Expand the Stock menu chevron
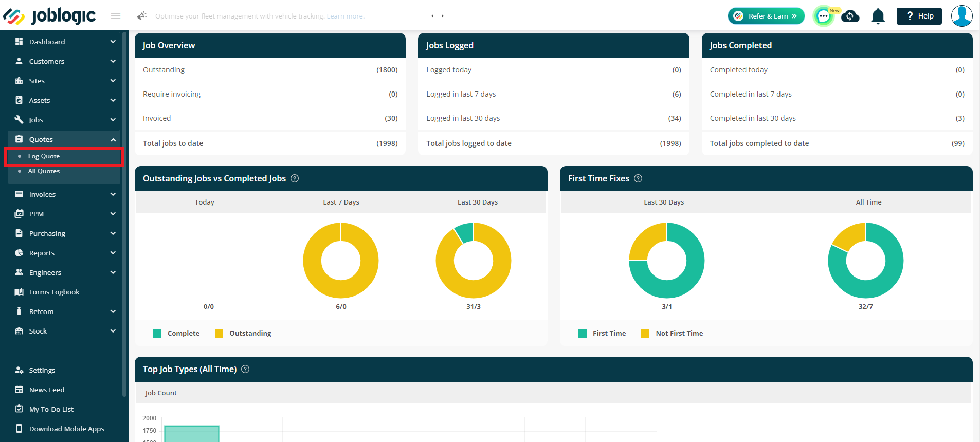980x442 pixels. [113, 331]
